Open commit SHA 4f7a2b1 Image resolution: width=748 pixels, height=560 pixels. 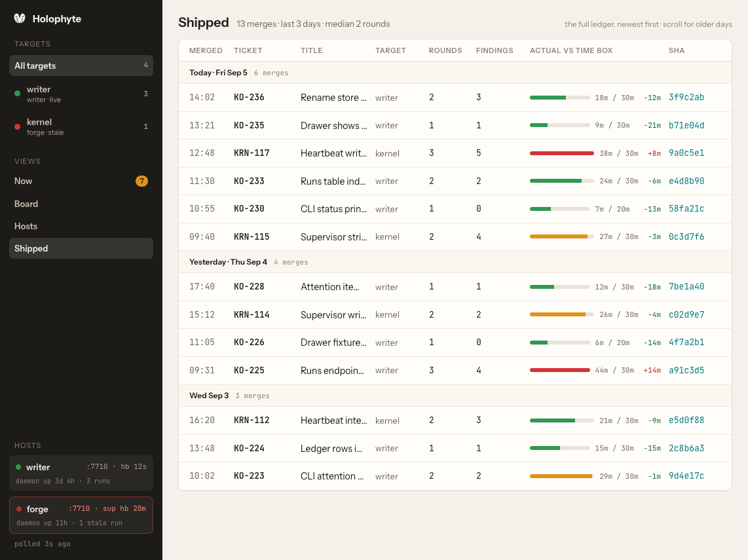tap(686, 343)
